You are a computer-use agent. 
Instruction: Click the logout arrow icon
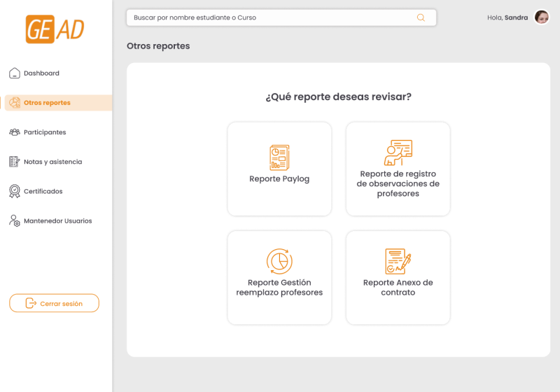coord(31,303)
